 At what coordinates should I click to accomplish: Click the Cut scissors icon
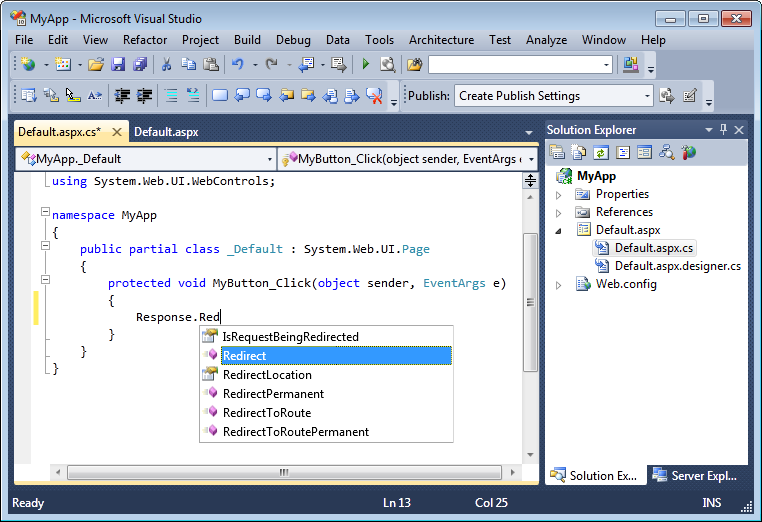coord(166,64)
